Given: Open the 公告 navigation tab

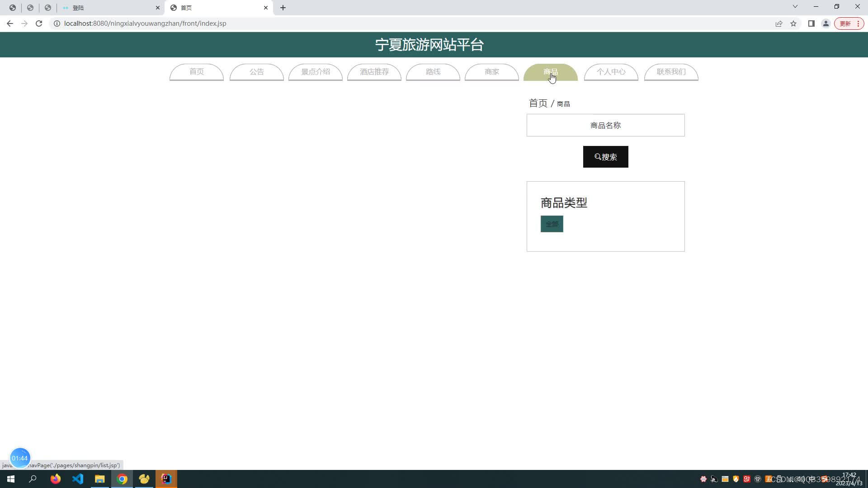Looking at the screenshot, I should click(256, 72).
